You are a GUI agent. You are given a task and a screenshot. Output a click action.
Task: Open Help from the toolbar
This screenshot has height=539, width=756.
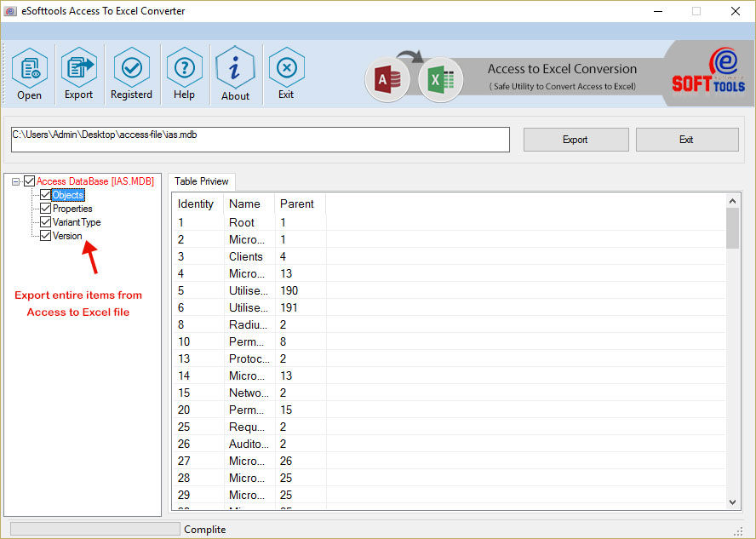pyautogui.click(x=184, y=74)
